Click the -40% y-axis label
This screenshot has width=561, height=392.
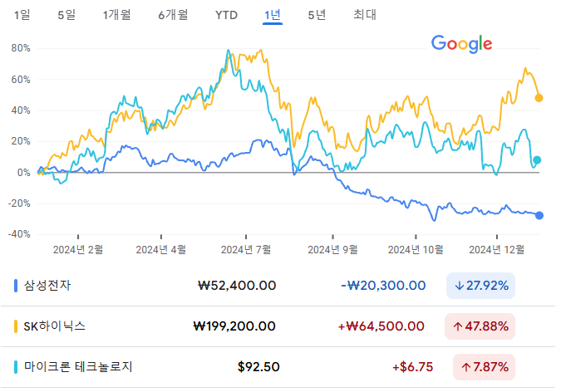[19, 234]
